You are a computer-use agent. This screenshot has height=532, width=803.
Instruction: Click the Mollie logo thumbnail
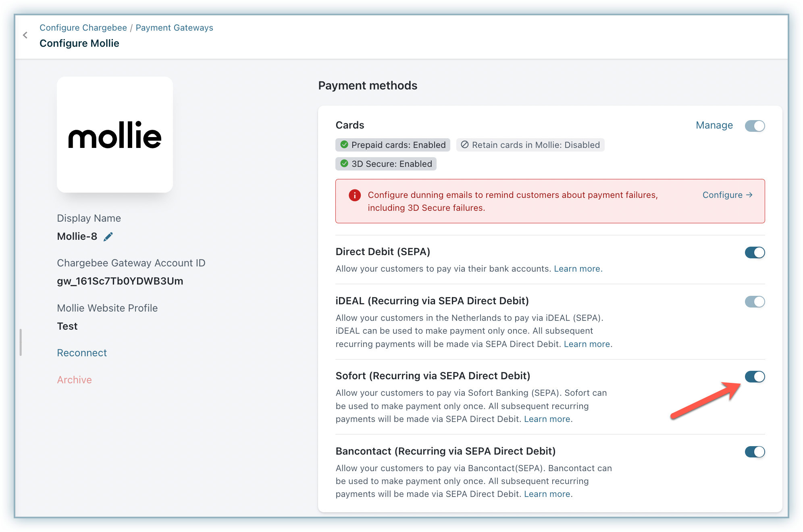tap(115, 135)
